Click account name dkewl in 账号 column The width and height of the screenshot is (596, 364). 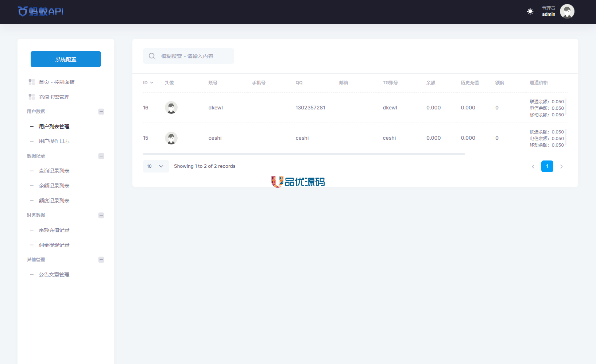[216, 108]
